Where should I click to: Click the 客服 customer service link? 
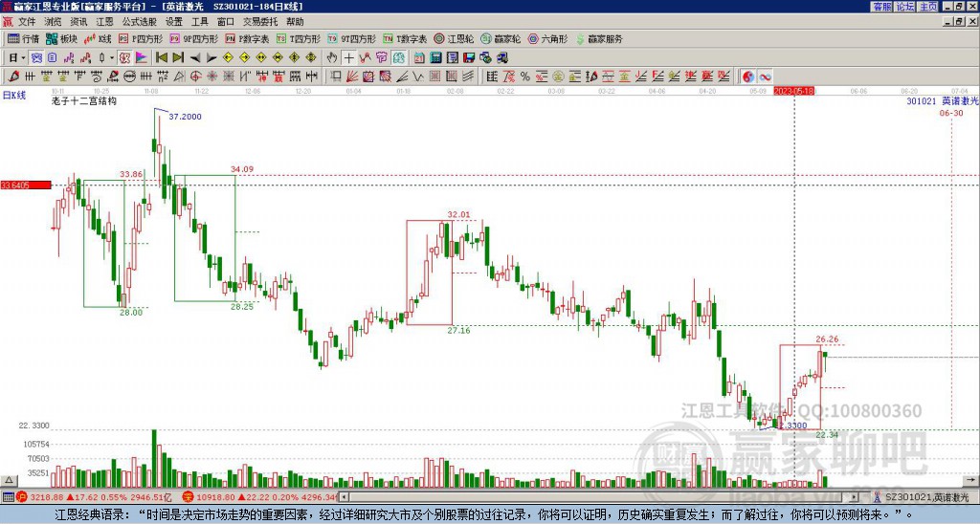(882, 7)
